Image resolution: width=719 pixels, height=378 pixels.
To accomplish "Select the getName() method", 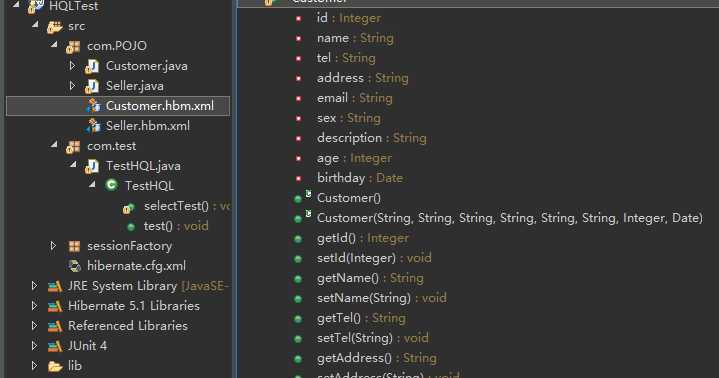I will coord(370,278).
